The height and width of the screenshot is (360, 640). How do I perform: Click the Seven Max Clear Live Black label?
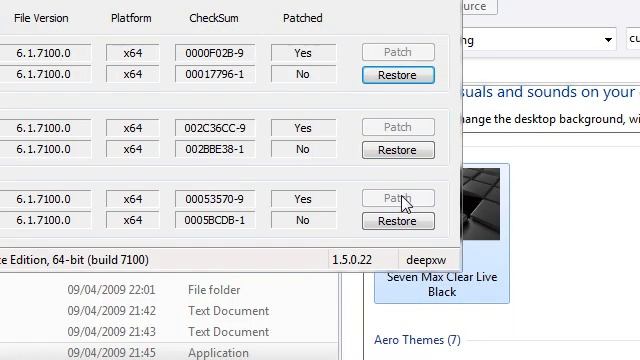442,284
